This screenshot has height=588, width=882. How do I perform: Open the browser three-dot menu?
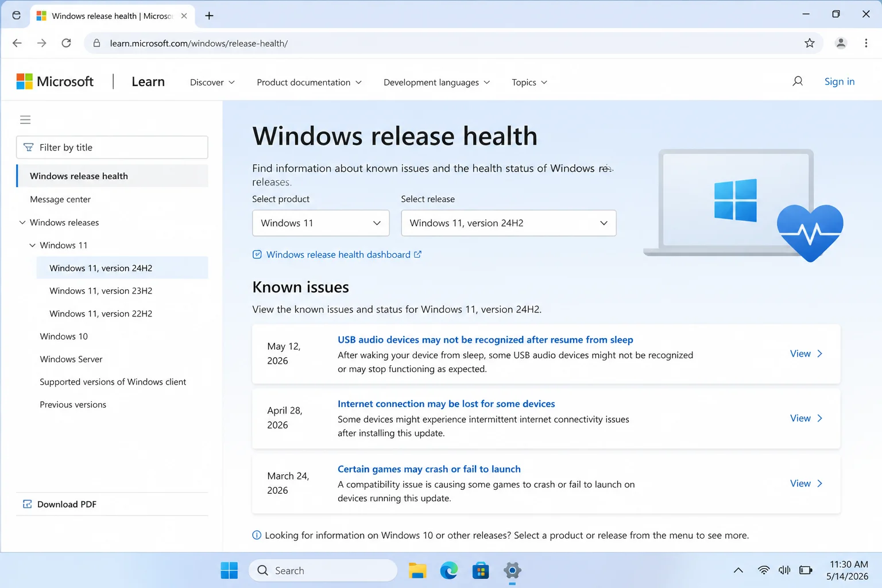[866, 43]
